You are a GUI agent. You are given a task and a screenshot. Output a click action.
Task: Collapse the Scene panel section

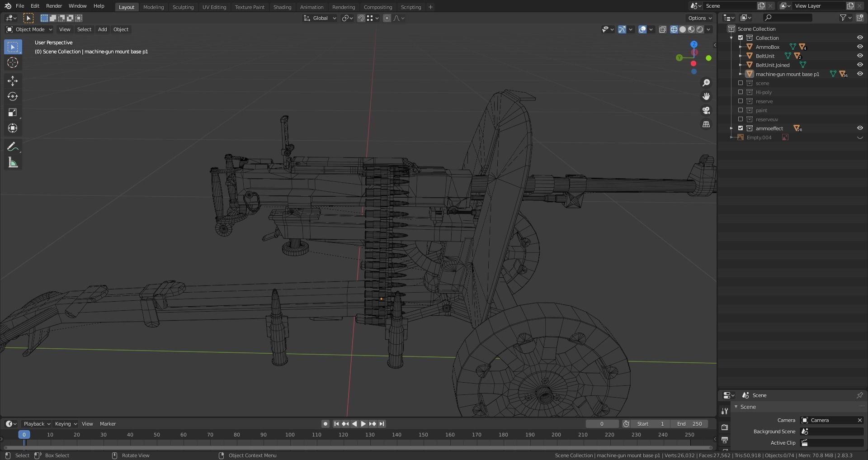[x=736, y=407]
